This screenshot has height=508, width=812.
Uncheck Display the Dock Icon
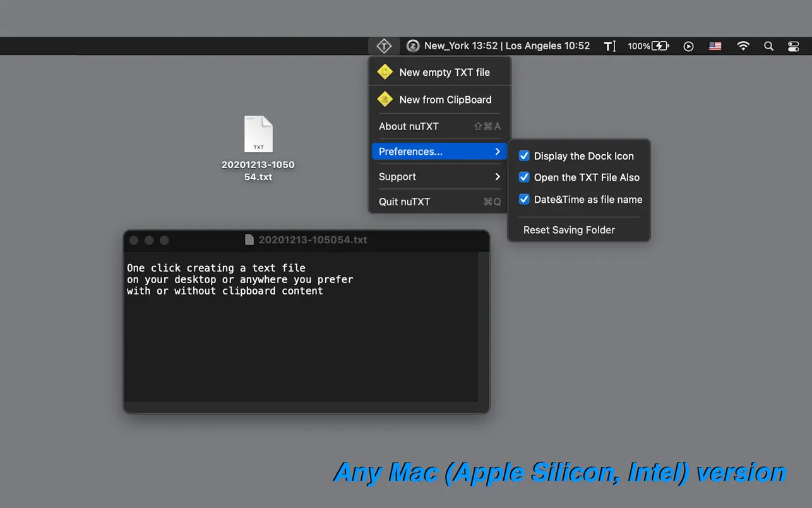(x=524, y=155)
